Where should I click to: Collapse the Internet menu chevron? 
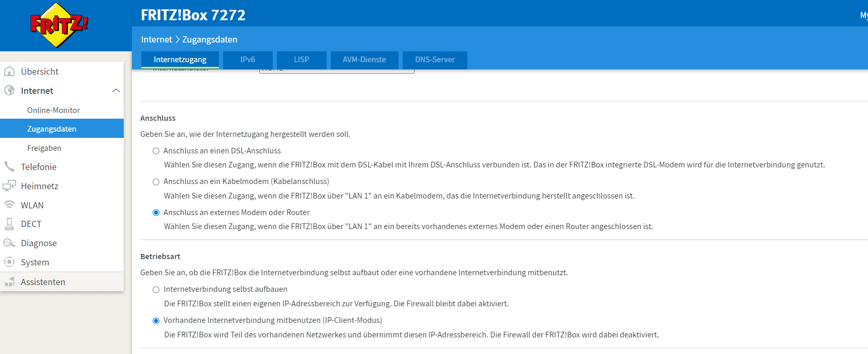116,91
